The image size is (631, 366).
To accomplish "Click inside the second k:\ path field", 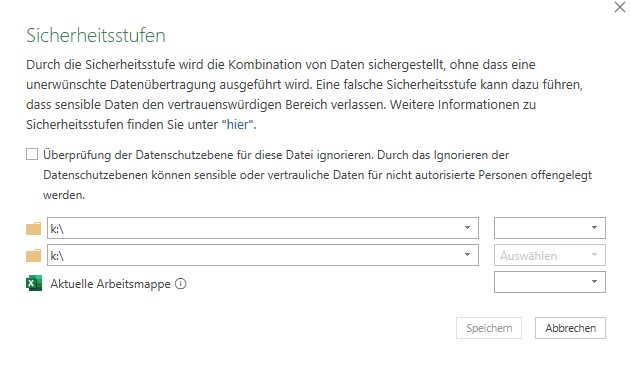I will [x=263, y=255].
